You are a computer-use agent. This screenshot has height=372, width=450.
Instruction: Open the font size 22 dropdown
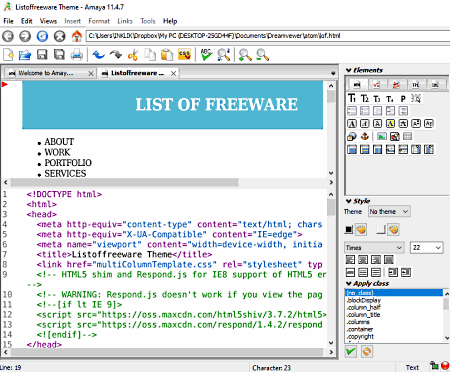point(426,248)
